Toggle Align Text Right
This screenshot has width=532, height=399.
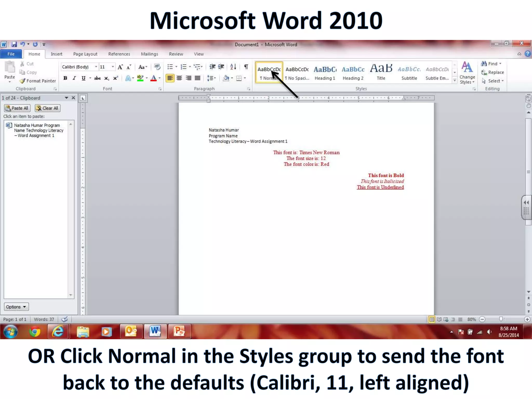point(188,78)
